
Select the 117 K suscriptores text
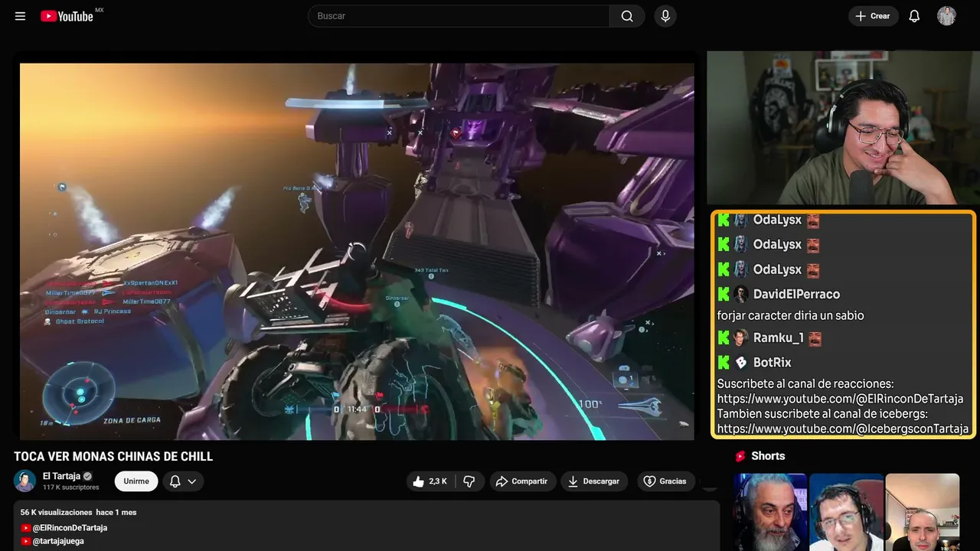(x=71, y=487)
